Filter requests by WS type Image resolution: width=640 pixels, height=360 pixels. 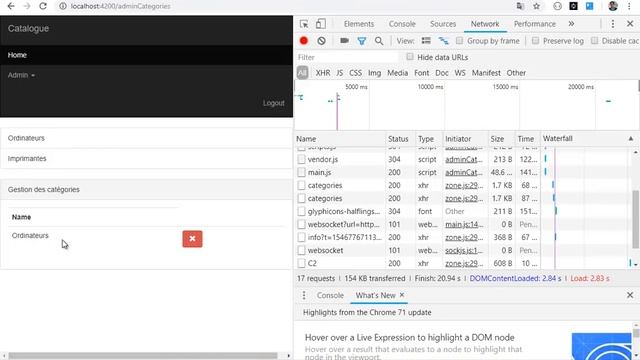pyautogui.click(x=460, y=73)
